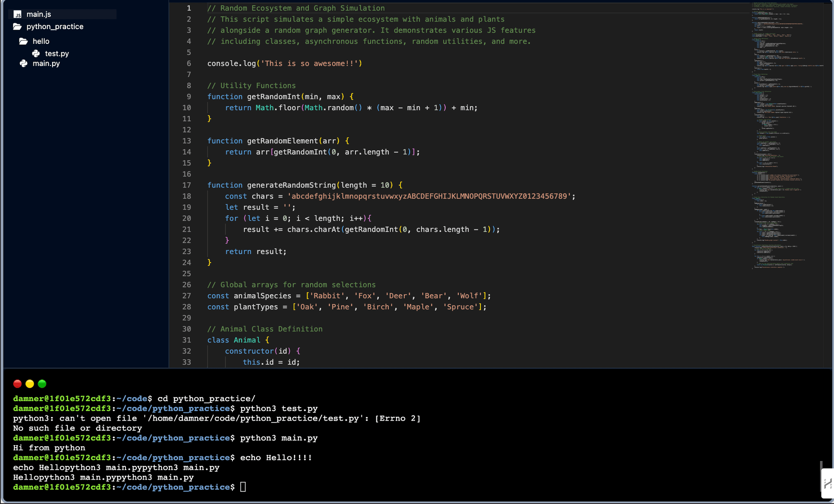This screenshot has width=834, height=504.
Task: Open main.py from the sidebar
Action: click(x=46, y=63)
